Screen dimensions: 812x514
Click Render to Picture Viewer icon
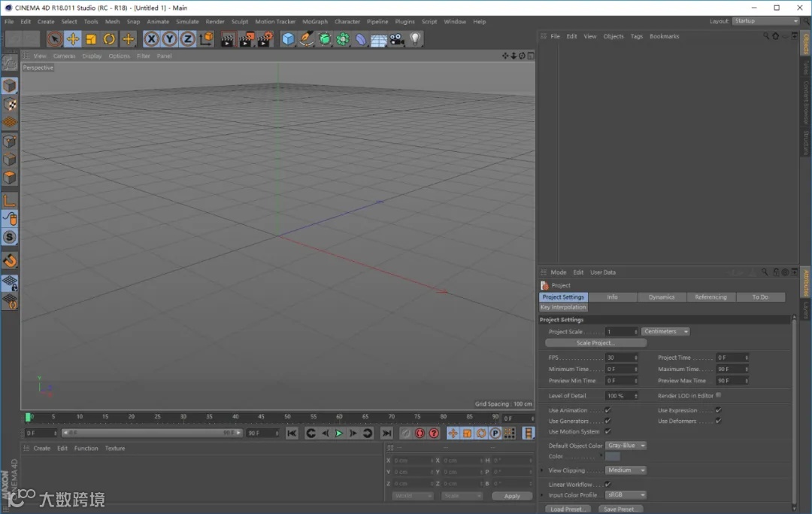click(246, 39)
